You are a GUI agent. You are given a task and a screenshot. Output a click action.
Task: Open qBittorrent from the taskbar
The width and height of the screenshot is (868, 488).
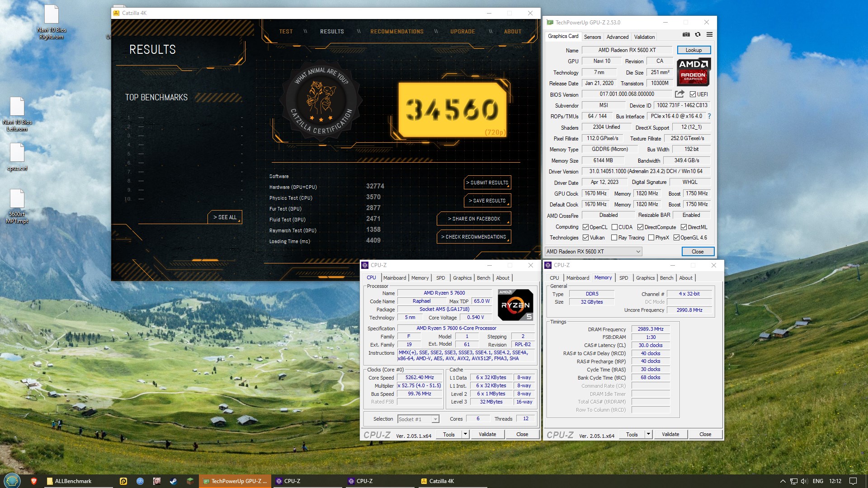pyautogui.click(x=140, y=481)
